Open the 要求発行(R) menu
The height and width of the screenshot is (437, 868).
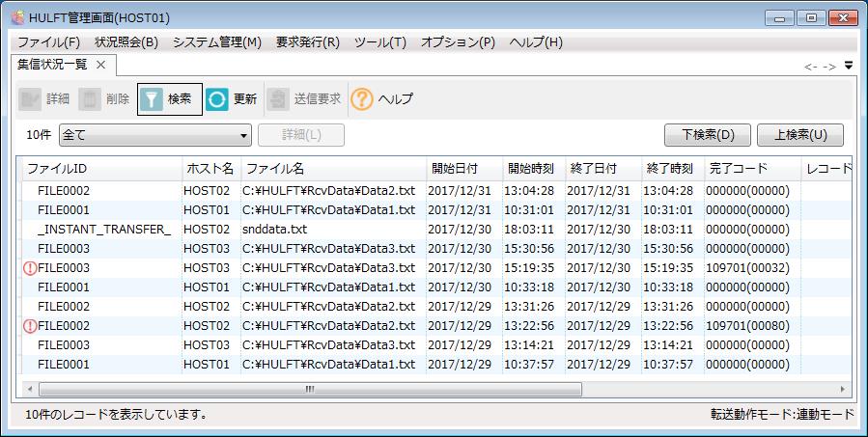point(308,42)
